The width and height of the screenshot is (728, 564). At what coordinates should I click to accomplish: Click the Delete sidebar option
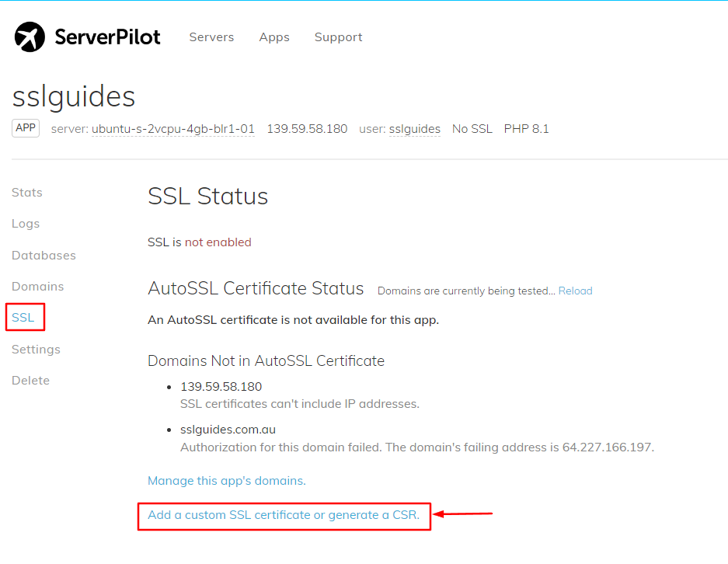30,380
